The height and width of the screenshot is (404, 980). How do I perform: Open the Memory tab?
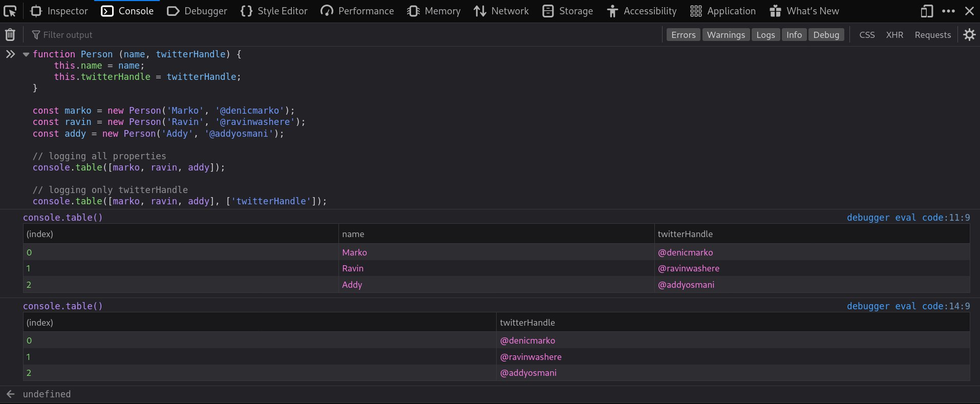[434, 11]
